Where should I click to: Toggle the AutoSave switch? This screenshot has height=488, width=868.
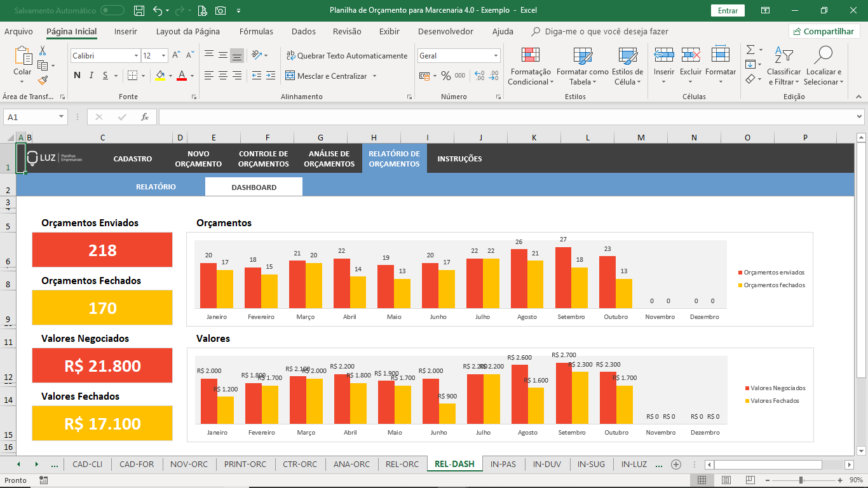pos(112,10)
